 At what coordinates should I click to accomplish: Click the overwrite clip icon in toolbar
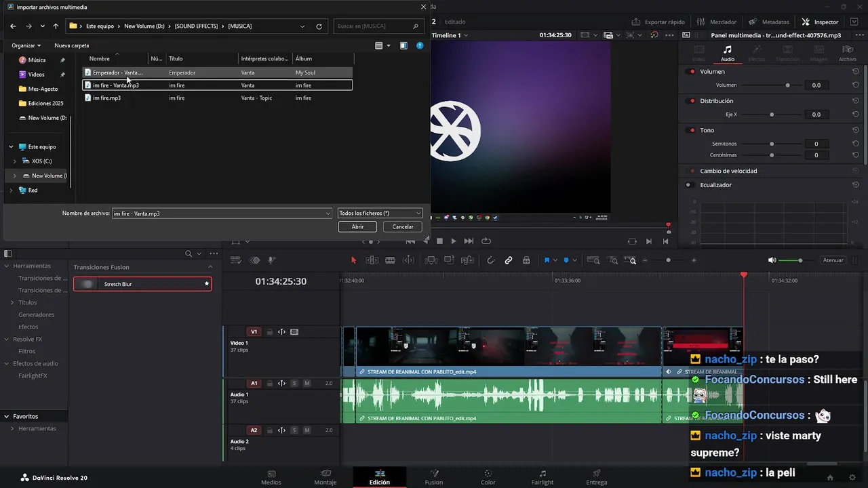[448, 260]
